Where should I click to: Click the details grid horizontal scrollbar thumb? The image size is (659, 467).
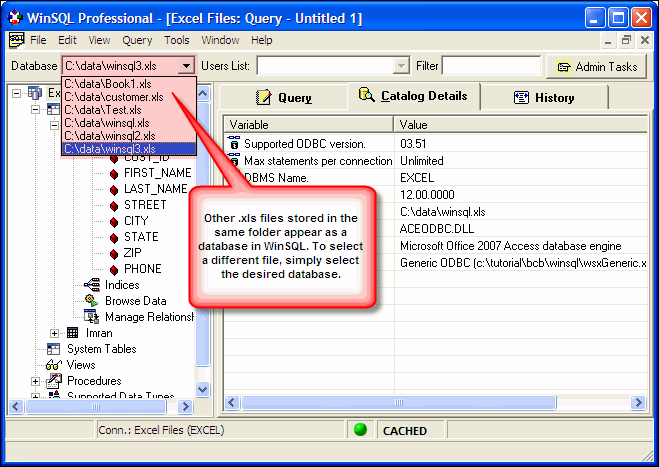coord(398,402)
